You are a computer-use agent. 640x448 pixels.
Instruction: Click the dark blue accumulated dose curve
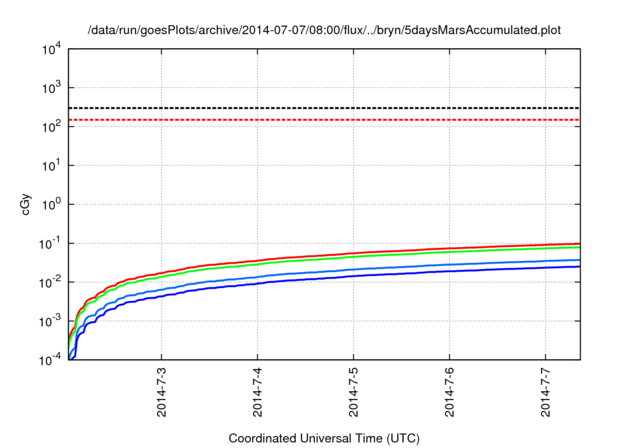[353, 276]
